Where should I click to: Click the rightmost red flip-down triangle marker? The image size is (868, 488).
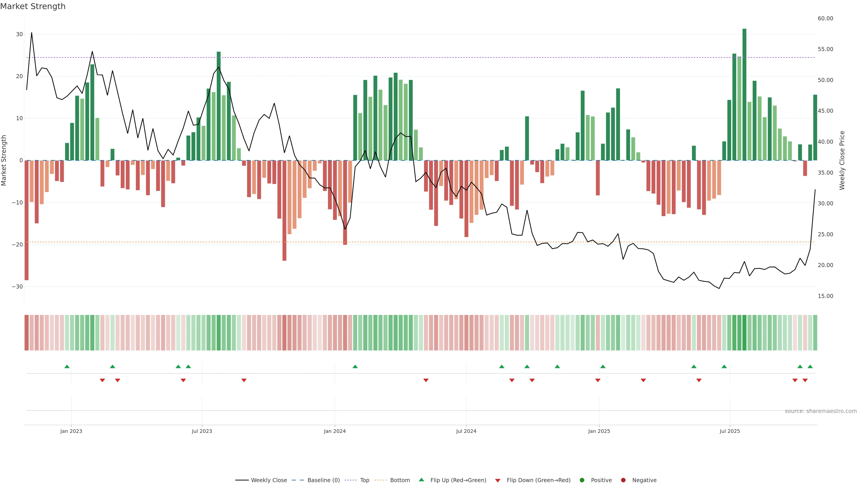[805, 380]
